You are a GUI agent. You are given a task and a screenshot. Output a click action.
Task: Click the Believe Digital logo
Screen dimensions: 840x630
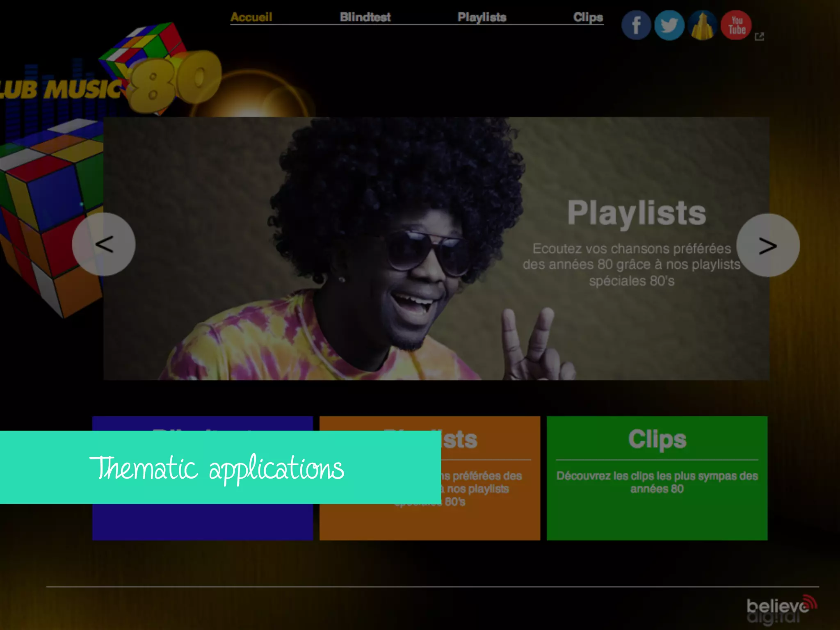coord(782,610)
